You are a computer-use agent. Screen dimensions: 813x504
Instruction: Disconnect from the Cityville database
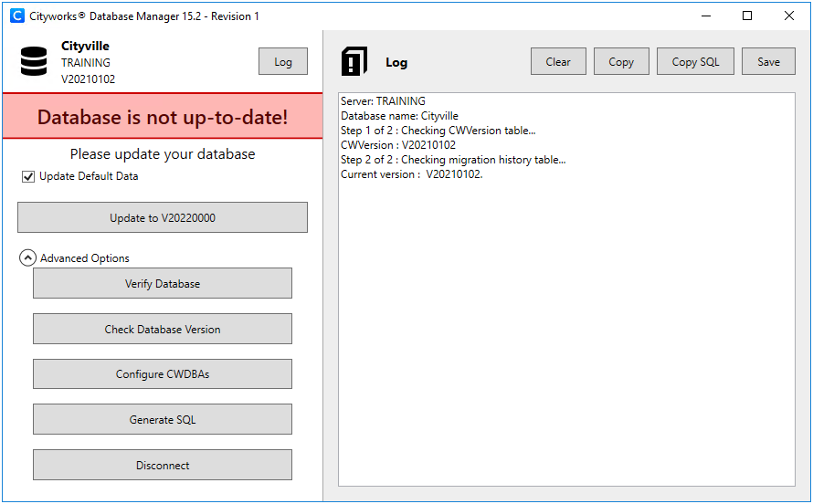pos(163,466)
